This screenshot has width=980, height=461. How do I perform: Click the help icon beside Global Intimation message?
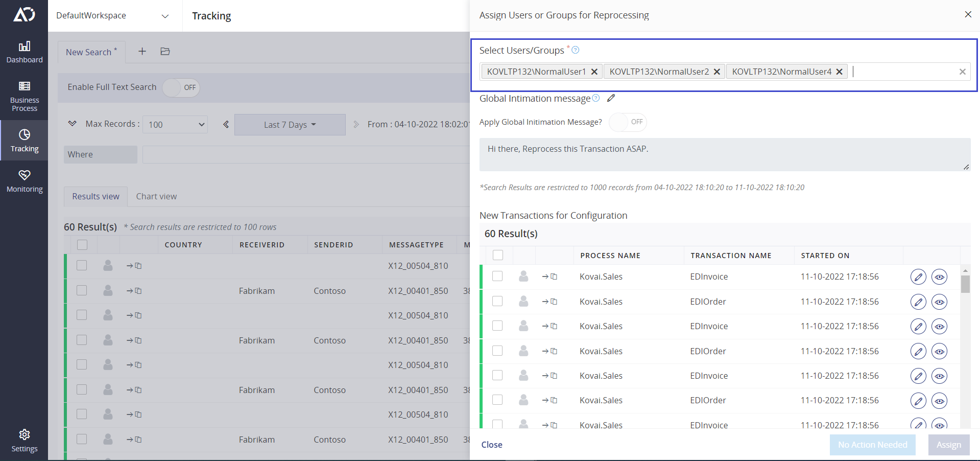tap(596, 98)
